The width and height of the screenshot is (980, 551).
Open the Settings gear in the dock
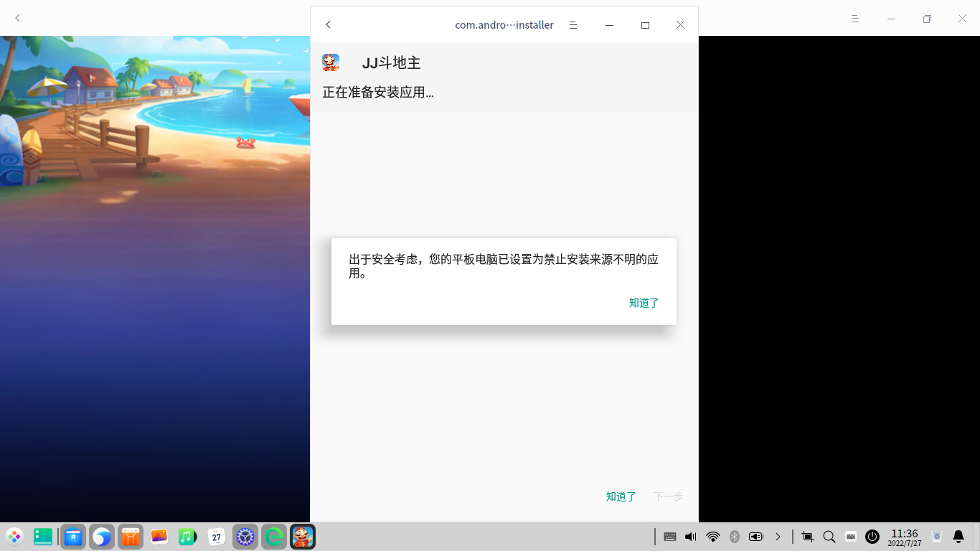coord(245,536)
